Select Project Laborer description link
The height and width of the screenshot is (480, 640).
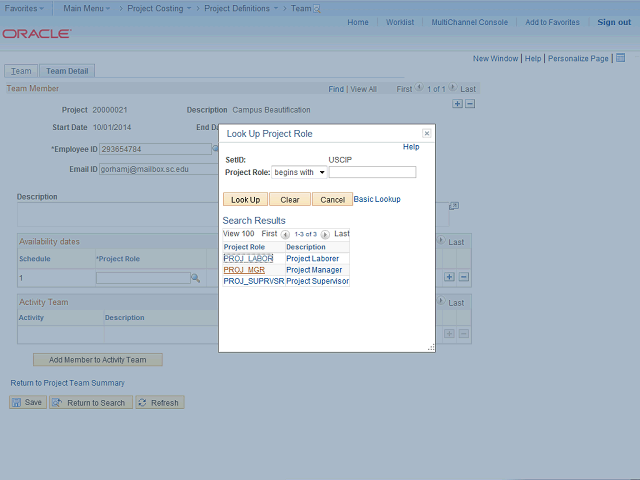tap(313, 258)
